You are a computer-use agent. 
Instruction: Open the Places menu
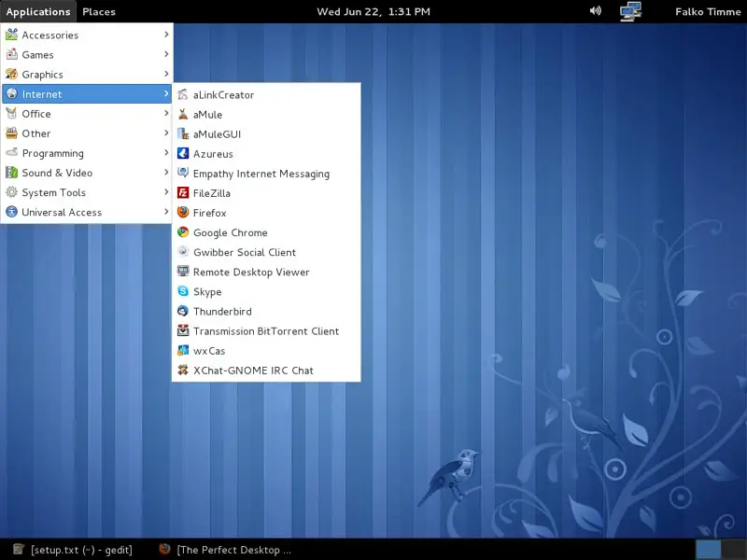coord(99,11)
